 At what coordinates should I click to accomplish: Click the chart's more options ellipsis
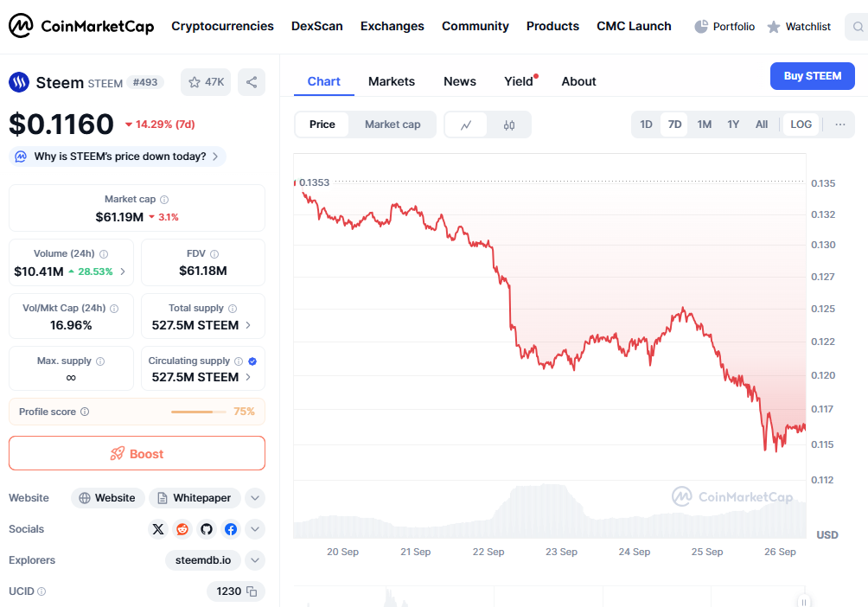coord(839,125)
